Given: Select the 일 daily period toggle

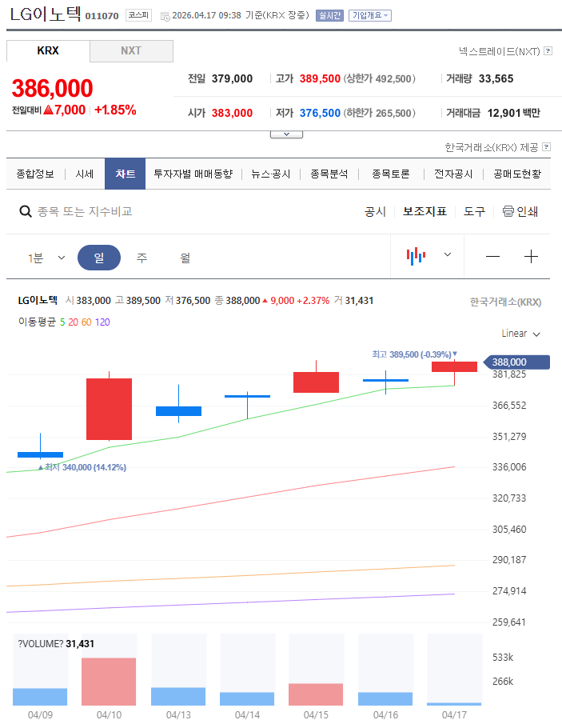Looking at the screenshot, I should pos(99,258).
